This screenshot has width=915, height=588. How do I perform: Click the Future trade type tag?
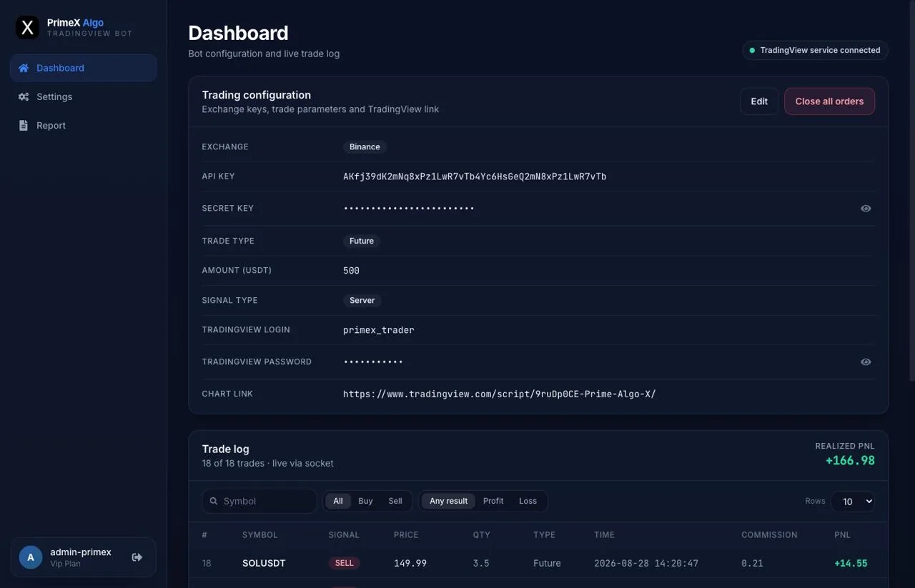click(362, 241)
